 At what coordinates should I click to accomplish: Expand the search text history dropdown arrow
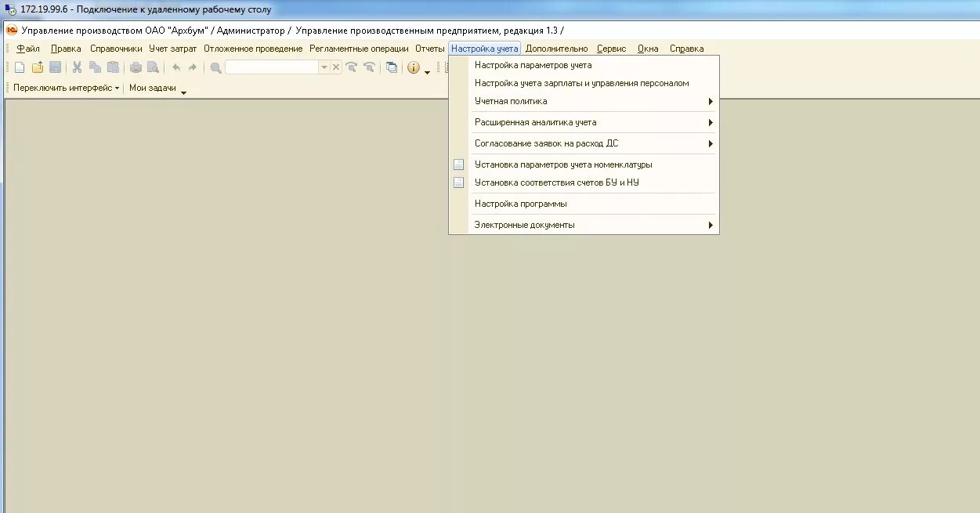[324, 67]
